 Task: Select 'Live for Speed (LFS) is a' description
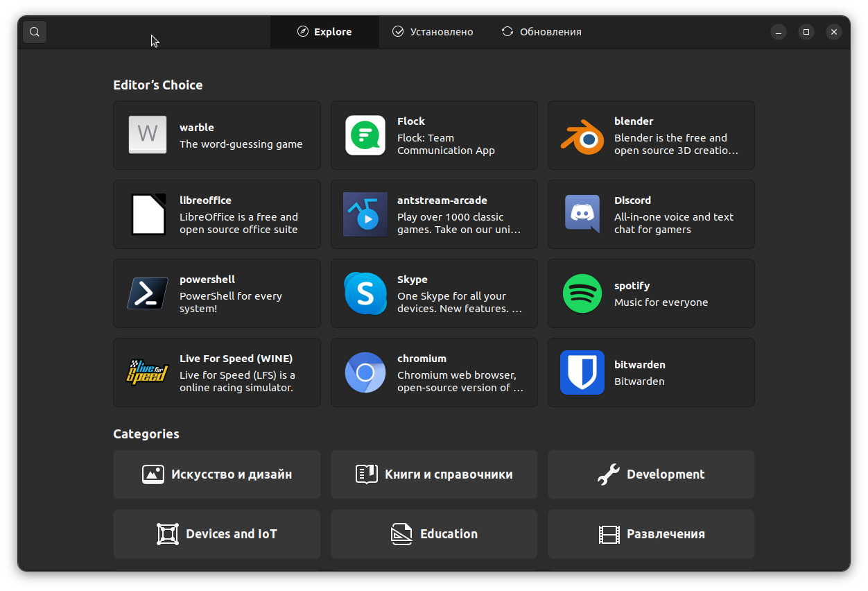(237, 375)
